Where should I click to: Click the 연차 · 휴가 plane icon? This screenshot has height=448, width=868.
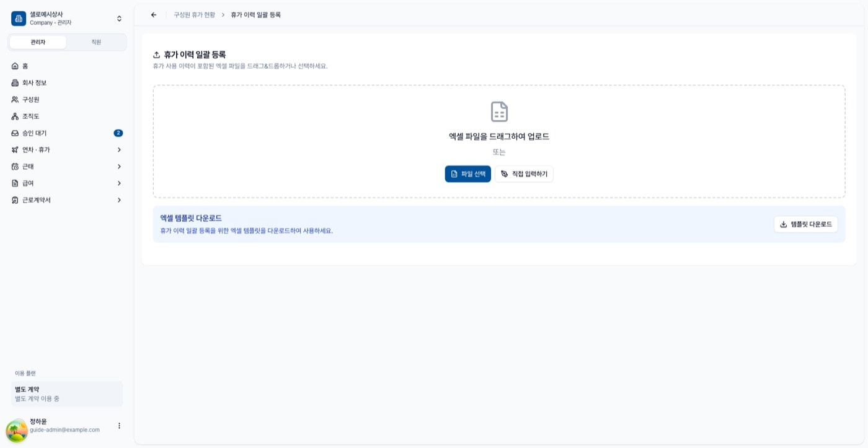(x=15, y=149)
